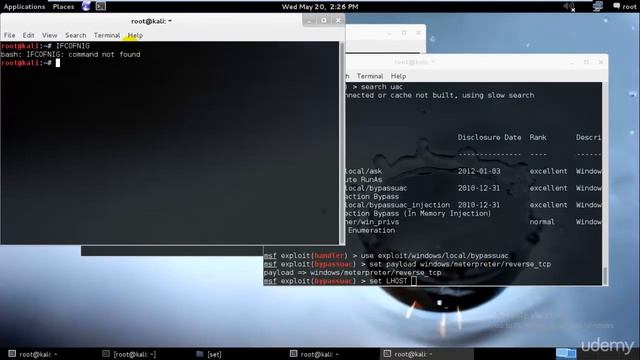Open View menu in front terminal
Viewport: 640px width, 360px height.
coord(49,35)
